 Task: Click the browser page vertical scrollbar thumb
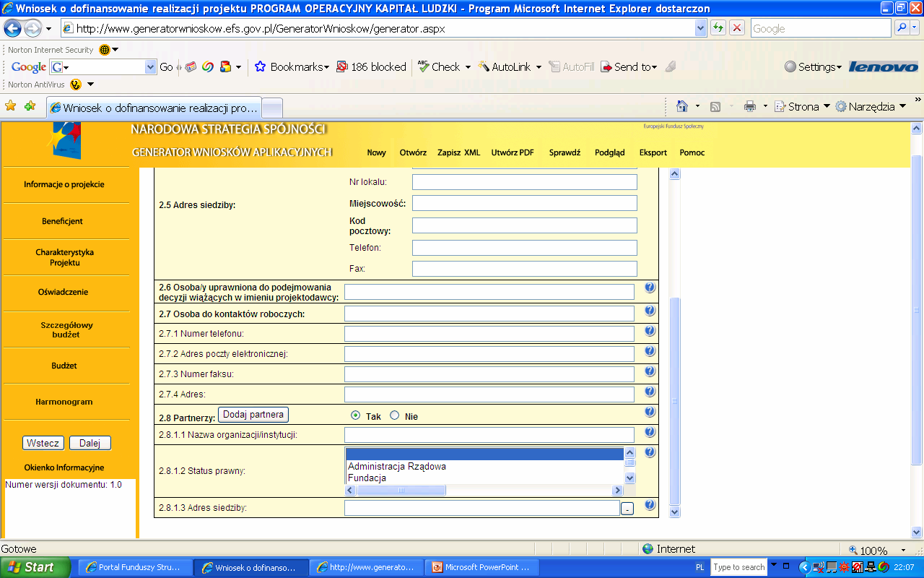(917, 309)
